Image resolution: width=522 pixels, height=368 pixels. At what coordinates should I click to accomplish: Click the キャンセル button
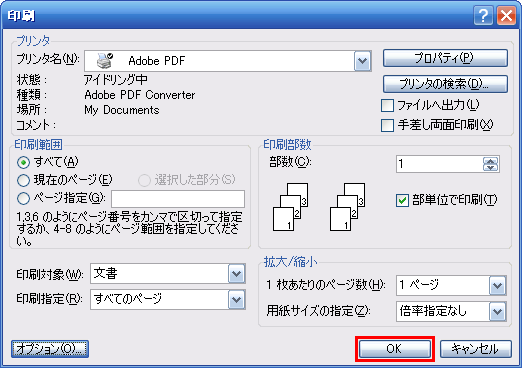[476, 349]
